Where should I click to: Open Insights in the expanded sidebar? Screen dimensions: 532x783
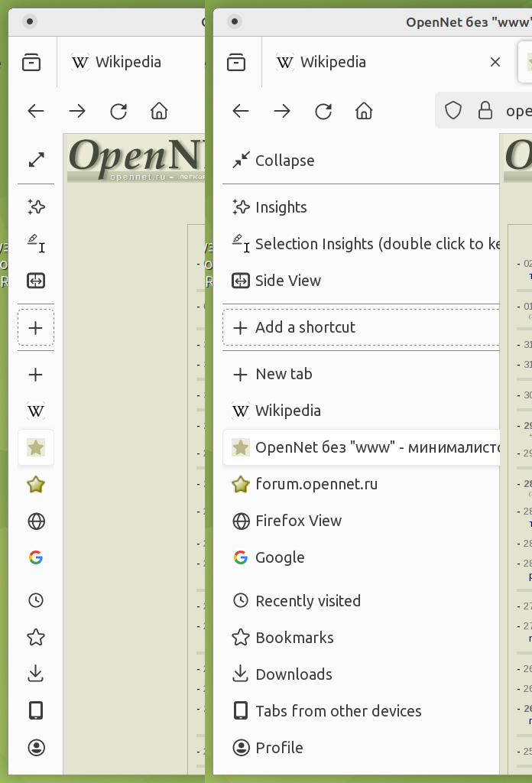pyautogui.click(x=281, y=207)
